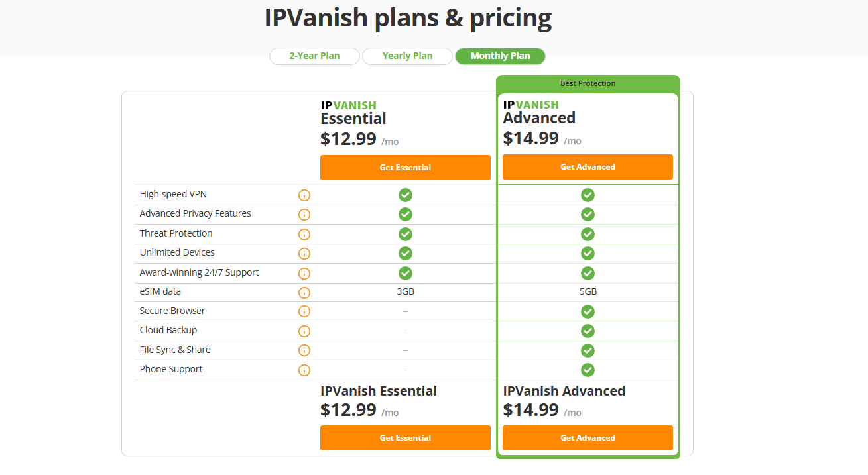
Task: Open the eSIM data info icon
Action: coord(304,293)
